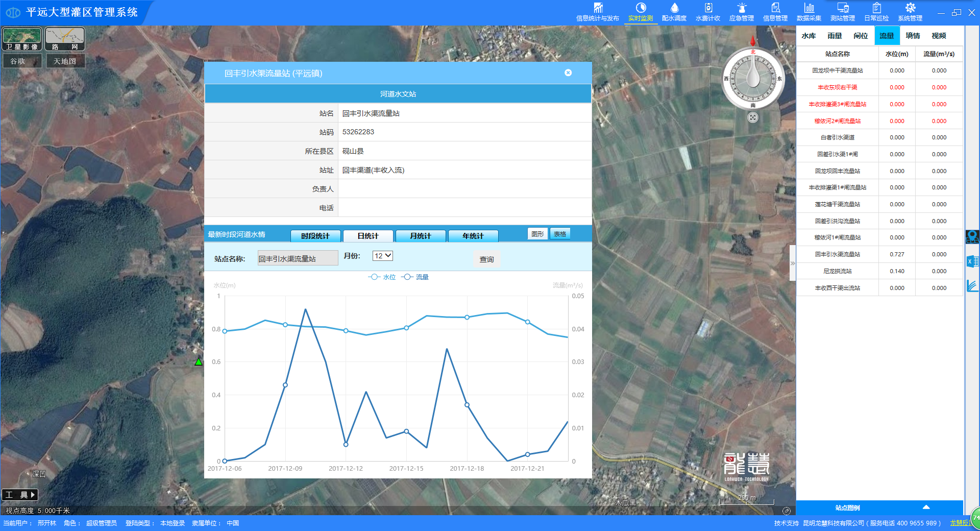This screenshot has height=531, width=980.
Task: Close the 回丰引水渠流量站 popup
Action: (568, 73)
